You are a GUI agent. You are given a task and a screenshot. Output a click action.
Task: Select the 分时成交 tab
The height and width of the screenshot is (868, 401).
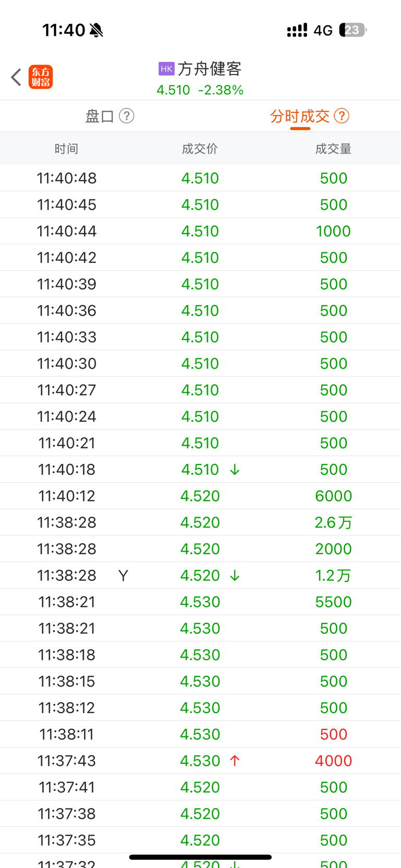click(x=300, y=116)
